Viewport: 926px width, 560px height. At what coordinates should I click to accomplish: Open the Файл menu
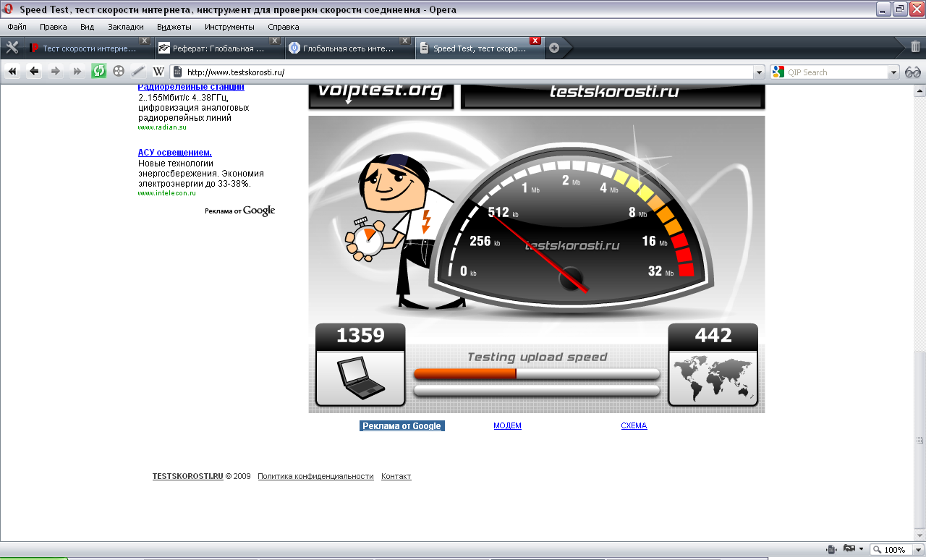17,27
